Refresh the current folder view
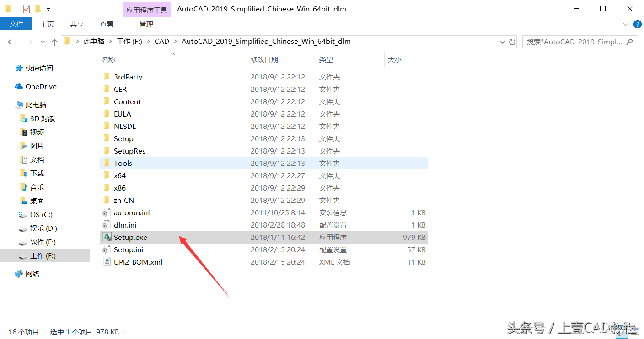Viewport: 644px width, 339px height. point(512,42)
